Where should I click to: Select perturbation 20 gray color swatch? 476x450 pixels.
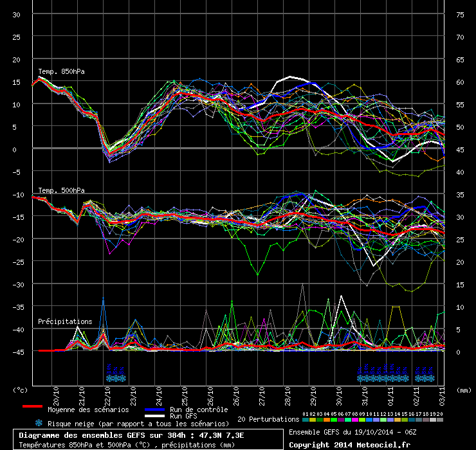click(440, 420)
